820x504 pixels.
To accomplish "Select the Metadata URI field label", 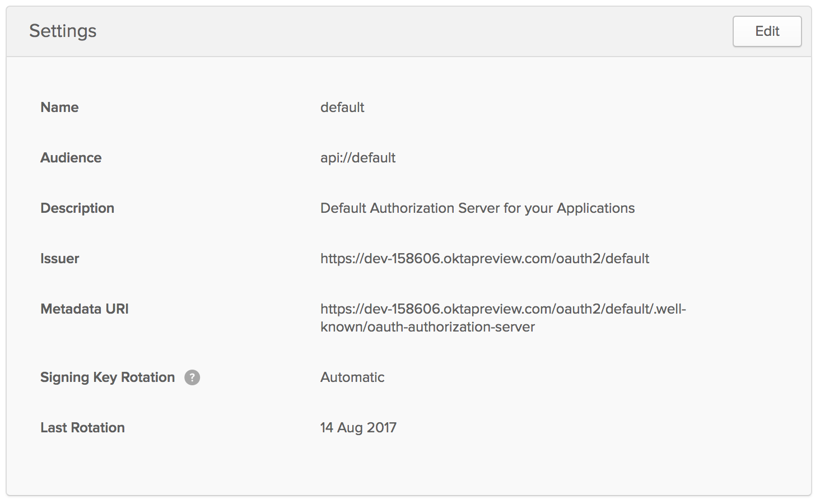I will click(85, 309).
